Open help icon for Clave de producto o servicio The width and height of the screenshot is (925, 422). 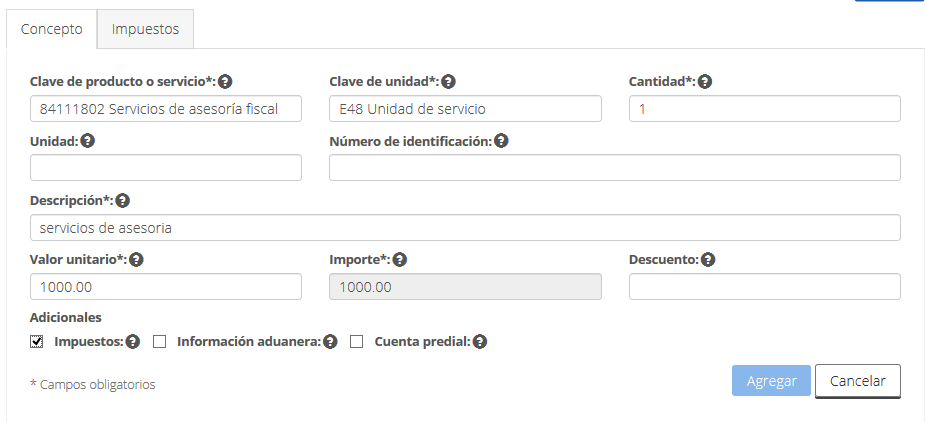point(225,81)
